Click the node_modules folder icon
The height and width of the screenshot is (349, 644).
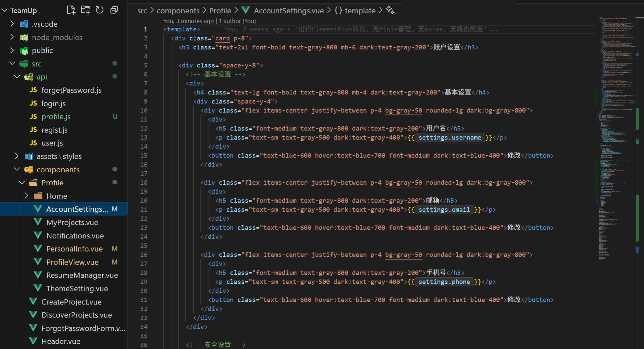pos(24,37)
